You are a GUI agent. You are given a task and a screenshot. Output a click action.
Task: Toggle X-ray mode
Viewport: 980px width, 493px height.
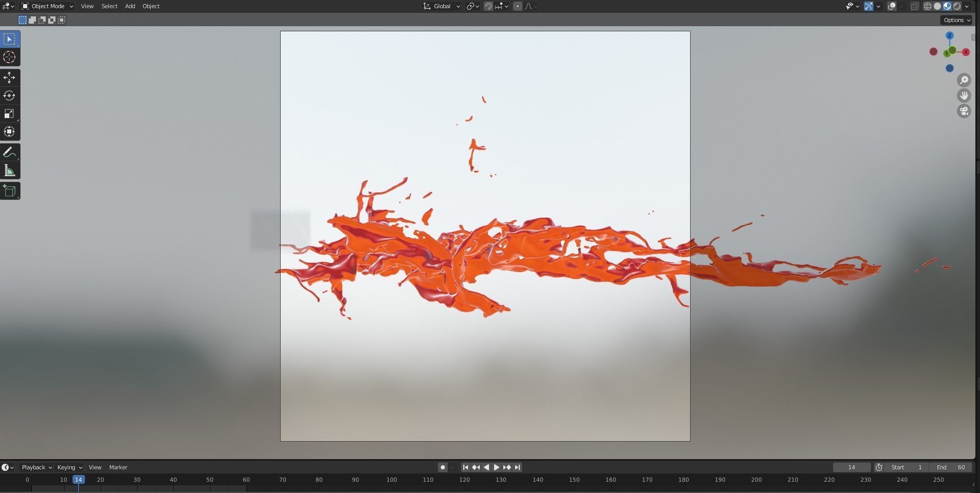coord(915,6)
